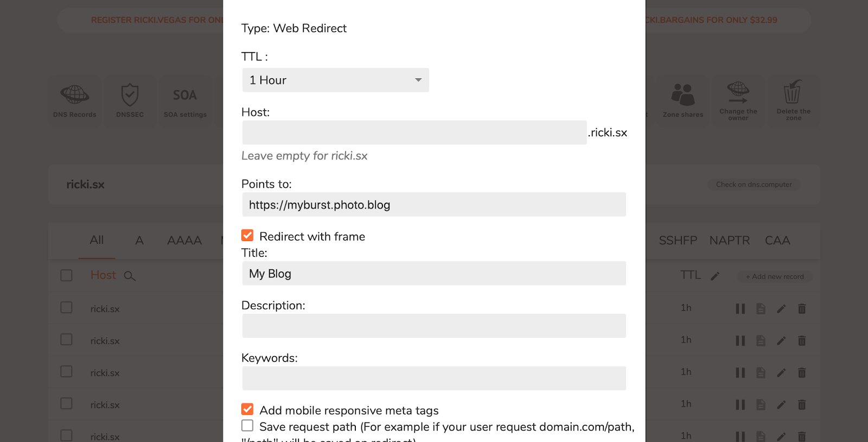The height and width of the screenshot is (442, 868).
Task: Open SOA settings icon
Action: (x=185, y=96)
